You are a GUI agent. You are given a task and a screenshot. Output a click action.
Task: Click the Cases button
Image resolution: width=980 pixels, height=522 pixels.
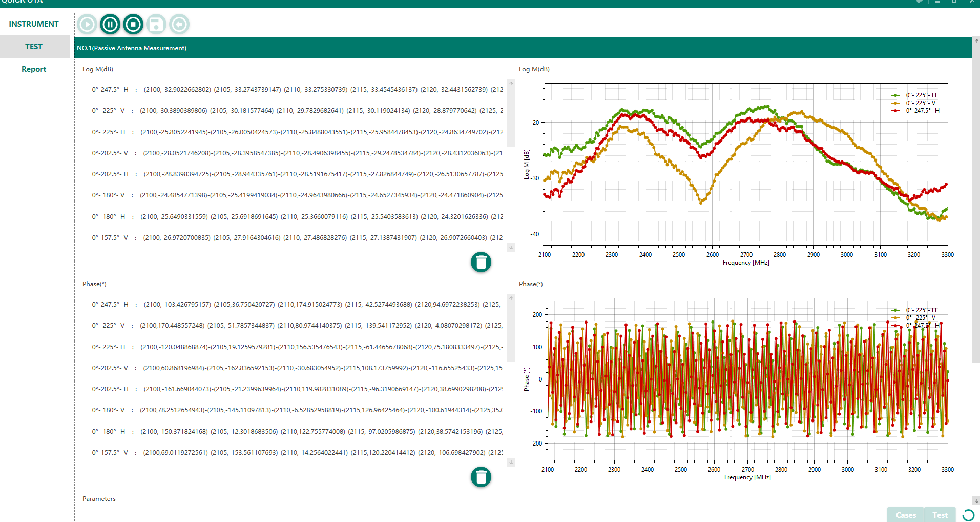906,515
